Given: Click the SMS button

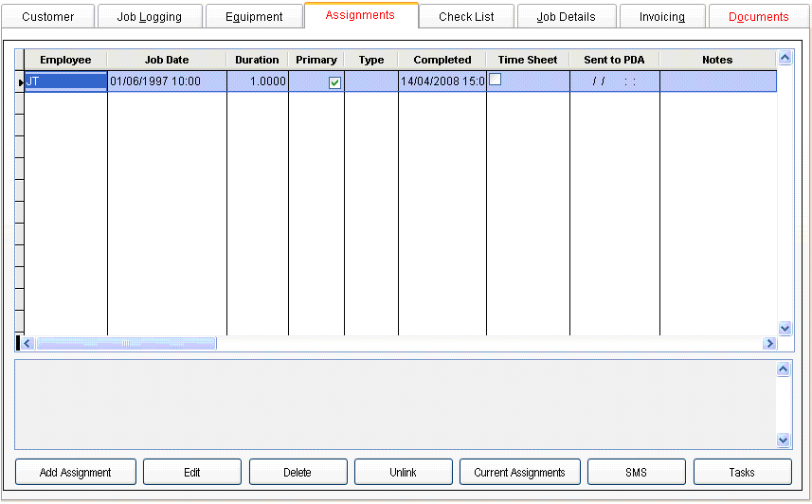Looking at the screenshot, I should click(x=636, y=472).
